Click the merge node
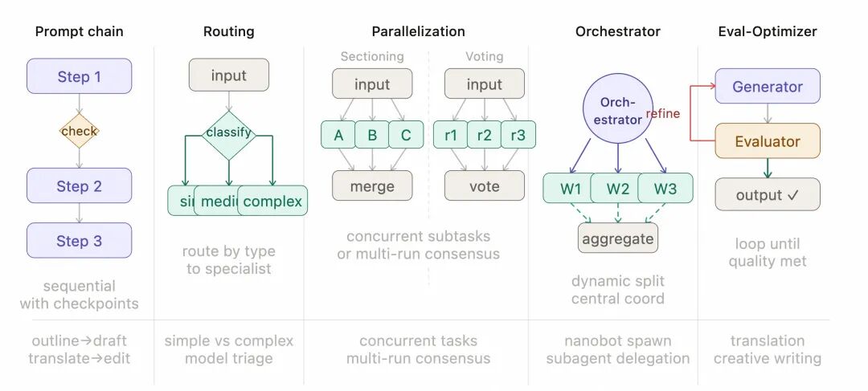Image resolution: width=868 pixels, height=391 pixels. pos(372,186)
